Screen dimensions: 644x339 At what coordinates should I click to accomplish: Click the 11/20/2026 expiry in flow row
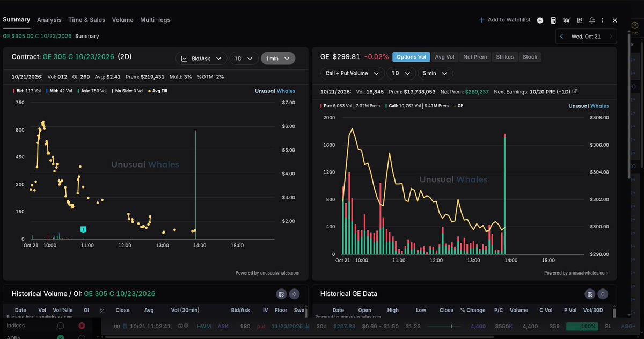pyautogui.click(x=287, y=326)
